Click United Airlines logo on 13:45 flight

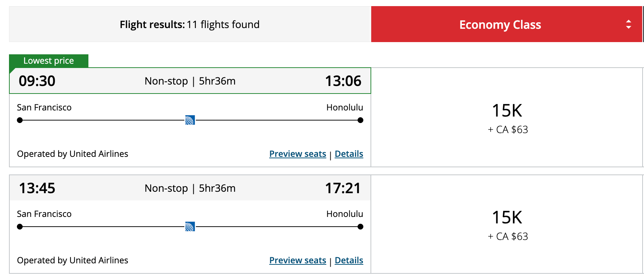190,227
